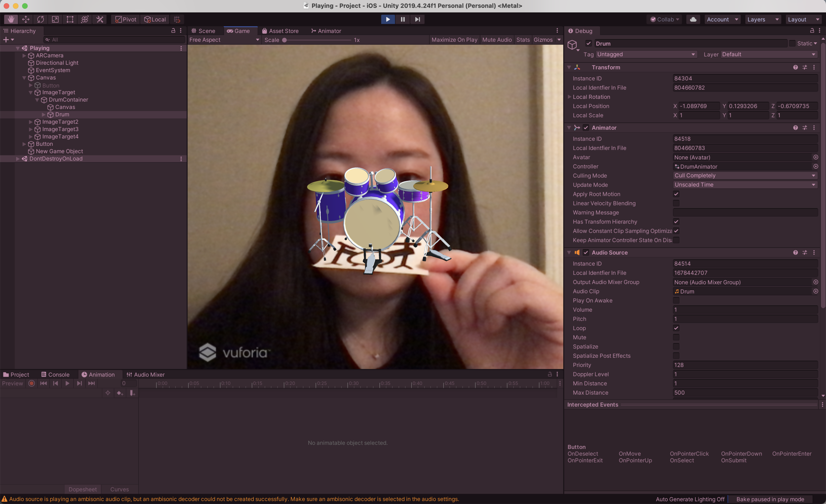The image size is (826, 504).
Task: Open Audio Source component help icon
Action: tap(795, 253)
